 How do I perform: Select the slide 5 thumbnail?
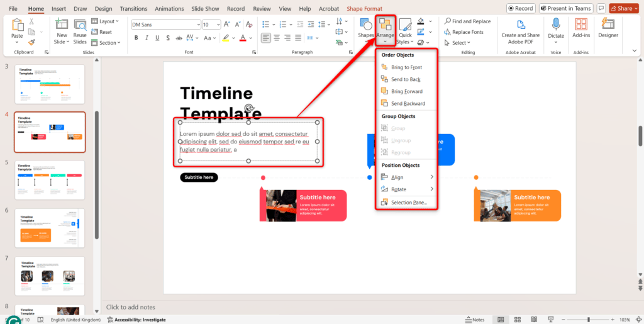49,180
